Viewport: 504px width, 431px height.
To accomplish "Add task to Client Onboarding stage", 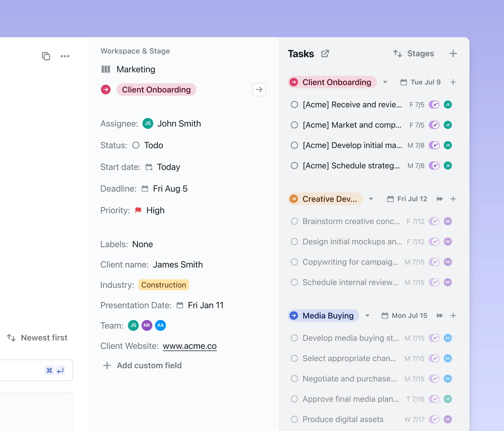I will [453, 82].
